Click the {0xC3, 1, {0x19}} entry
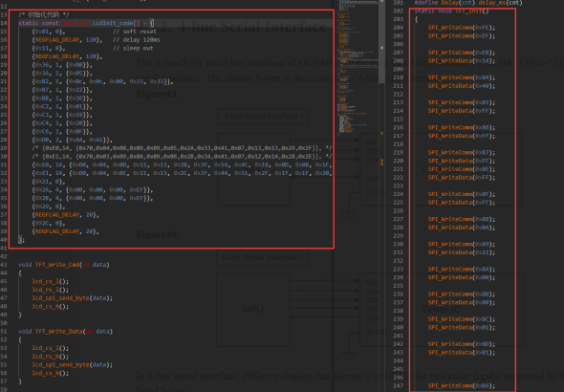Viewport: 564px width, 392px height. point(62,115)
